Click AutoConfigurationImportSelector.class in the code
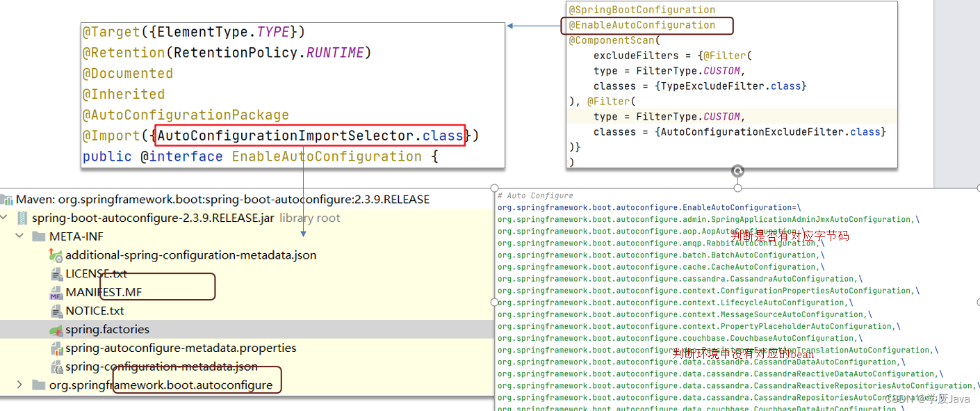This screenshot has height=411, width=980. click(311, 136)
